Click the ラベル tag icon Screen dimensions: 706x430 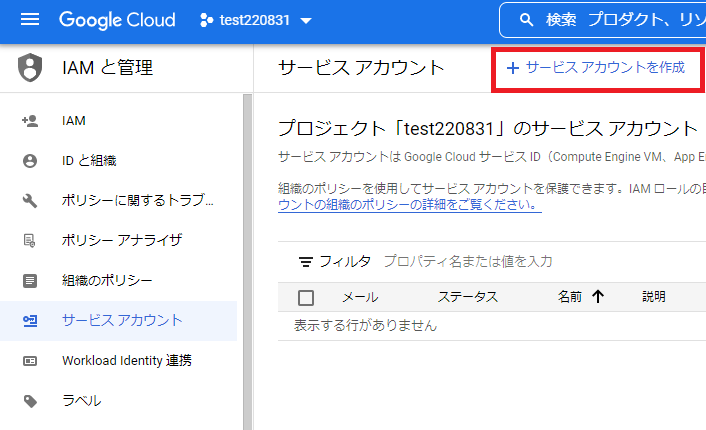[x=30, y=401]
